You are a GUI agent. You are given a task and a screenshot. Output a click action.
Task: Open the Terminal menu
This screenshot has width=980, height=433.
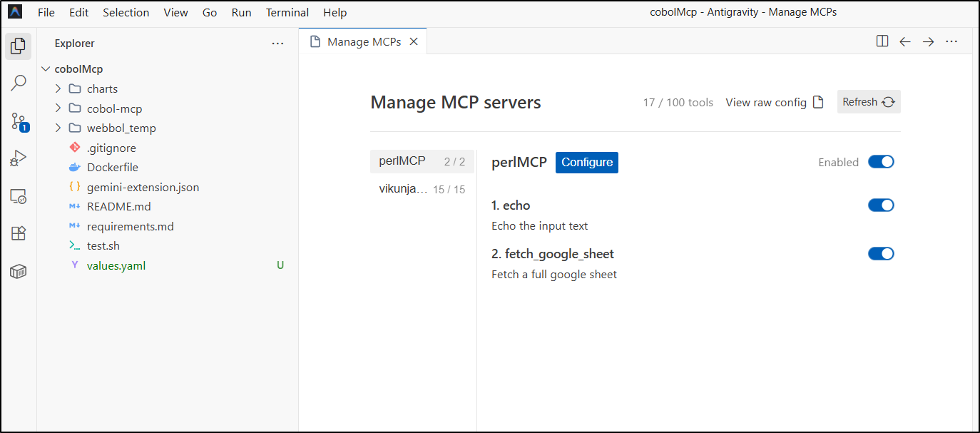click(x=287, y=13)
